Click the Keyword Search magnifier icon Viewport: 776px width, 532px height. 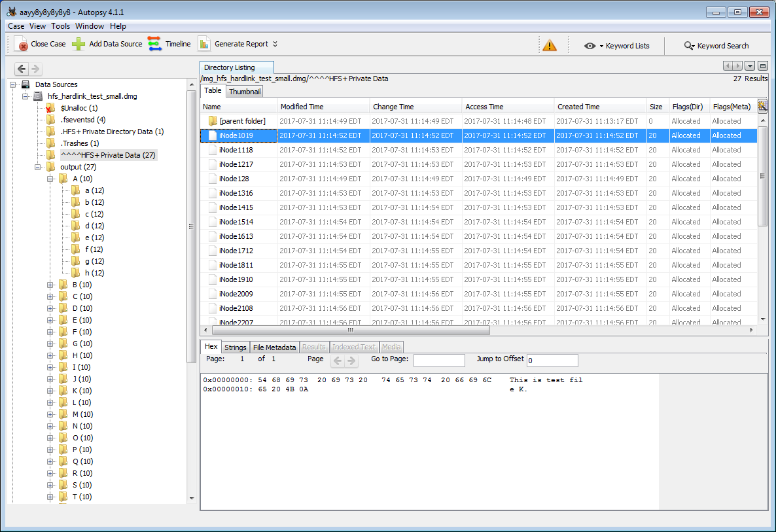coord(689,46)
